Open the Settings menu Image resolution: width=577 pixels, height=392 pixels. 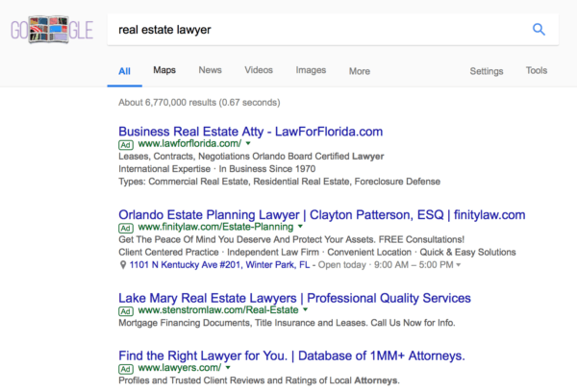click(x=487, y=71)
